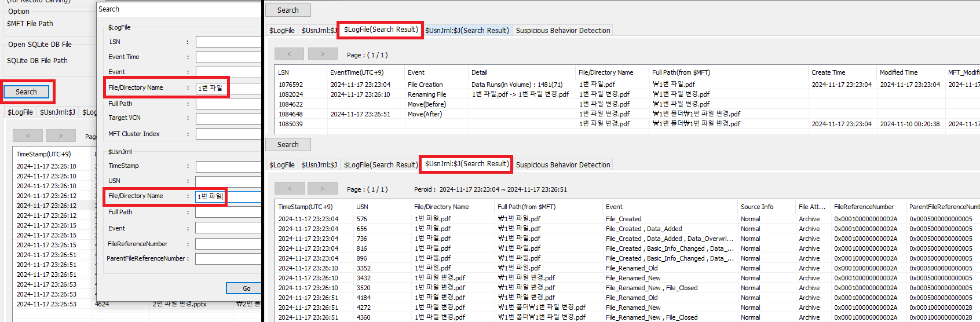Click the ParentFileReferenceNumber input field
This screenshot has width=980, height=322.
(x=228, y=258)
